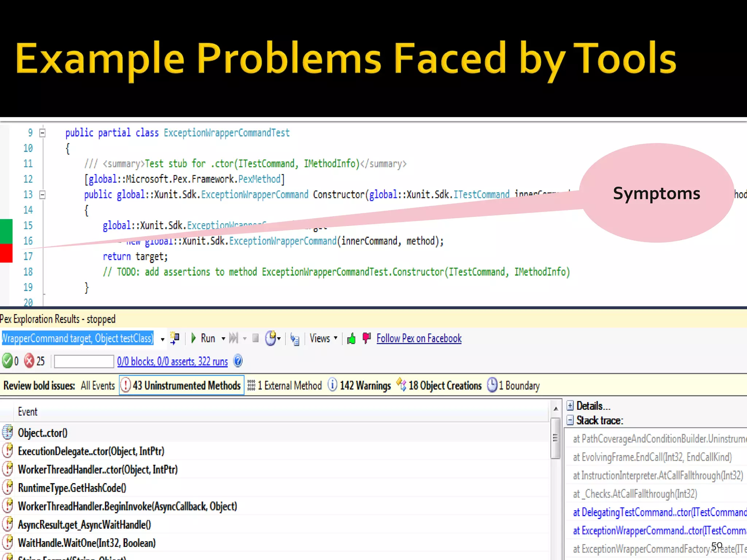Switch to the 142 Warnings tab

pyautogui.click(x=359, y=385)
